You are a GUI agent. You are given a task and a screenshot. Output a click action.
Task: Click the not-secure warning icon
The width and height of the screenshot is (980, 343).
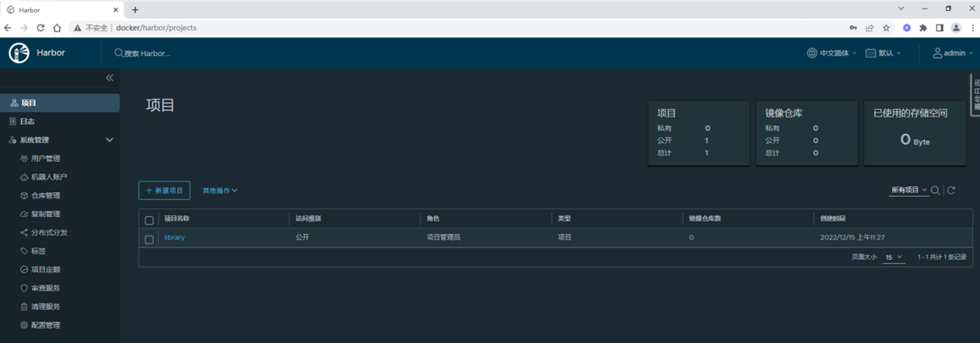pos(78,28)
